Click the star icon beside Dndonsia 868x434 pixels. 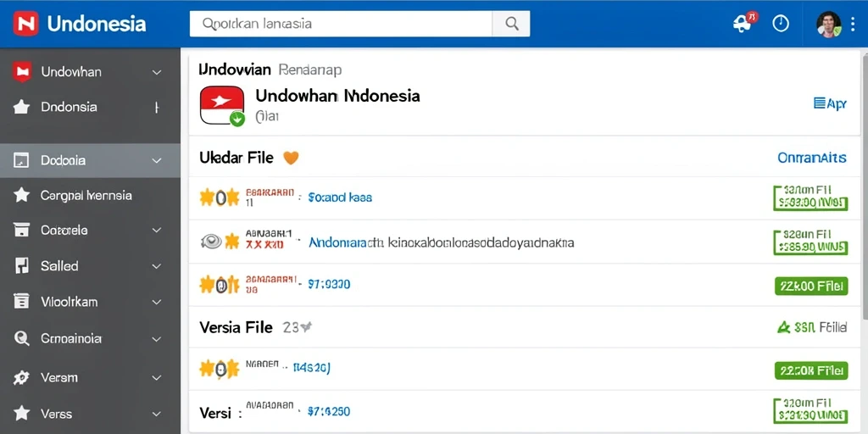21,107
